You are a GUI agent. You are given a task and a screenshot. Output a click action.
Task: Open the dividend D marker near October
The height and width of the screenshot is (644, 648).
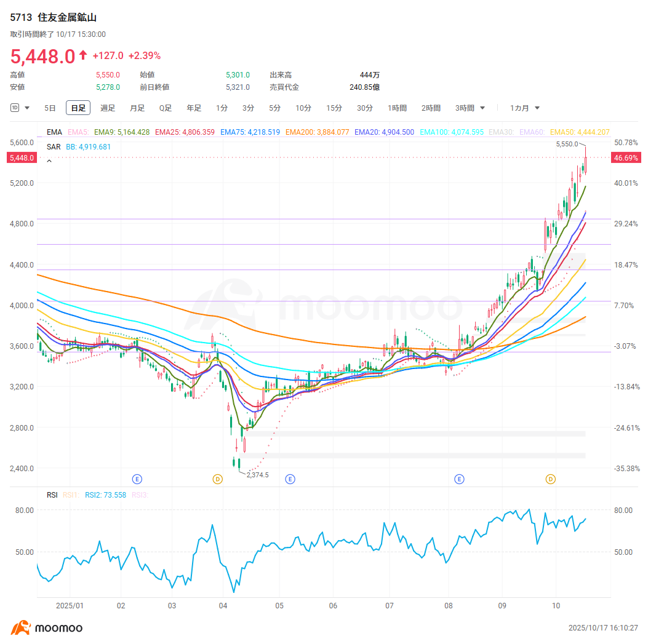click(551, 479)
